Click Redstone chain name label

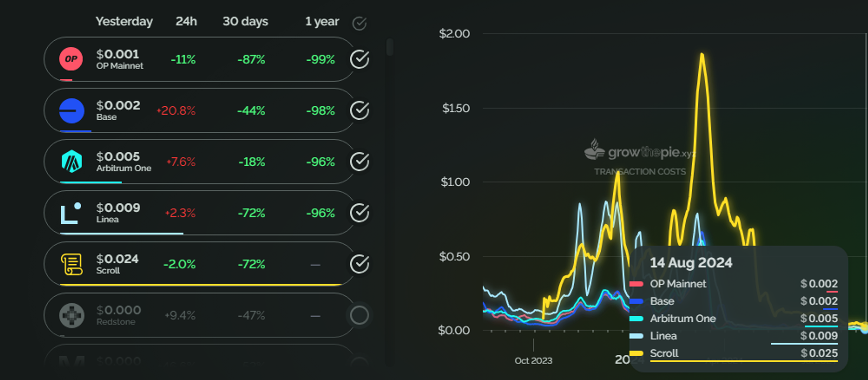pyautogui.click(x=116, y=322)
